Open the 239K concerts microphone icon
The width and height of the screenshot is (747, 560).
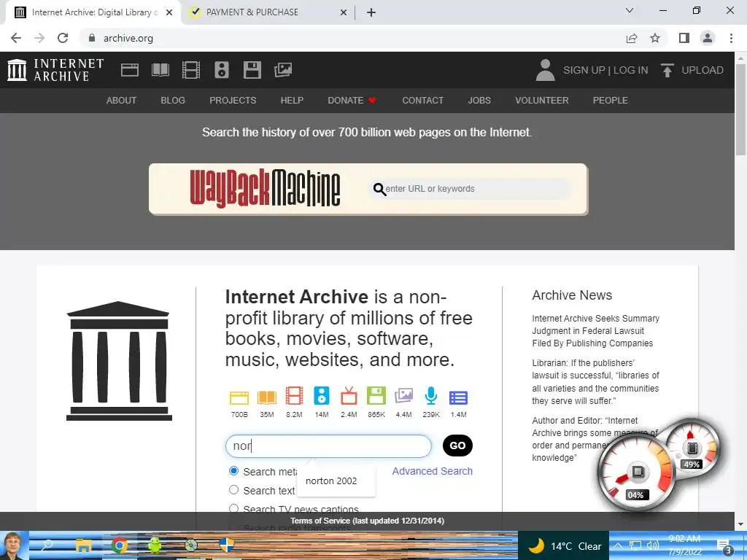tap(430, 396)
